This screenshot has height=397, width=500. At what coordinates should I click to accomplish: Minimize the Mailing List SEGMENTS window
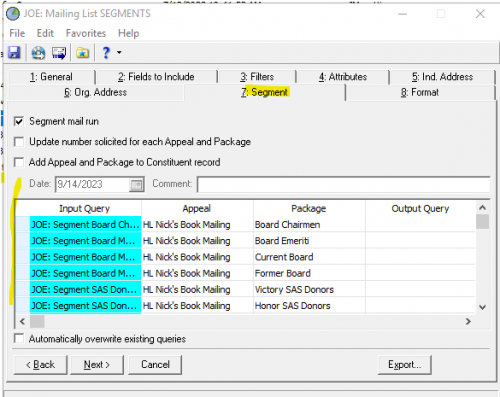[403, 14]
